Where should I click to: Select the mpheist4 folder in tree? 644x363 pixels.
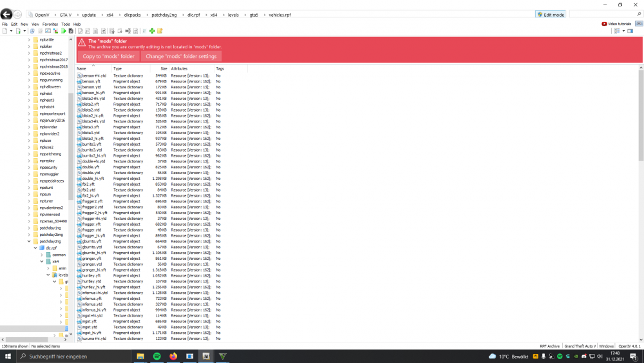pos(47,107)
